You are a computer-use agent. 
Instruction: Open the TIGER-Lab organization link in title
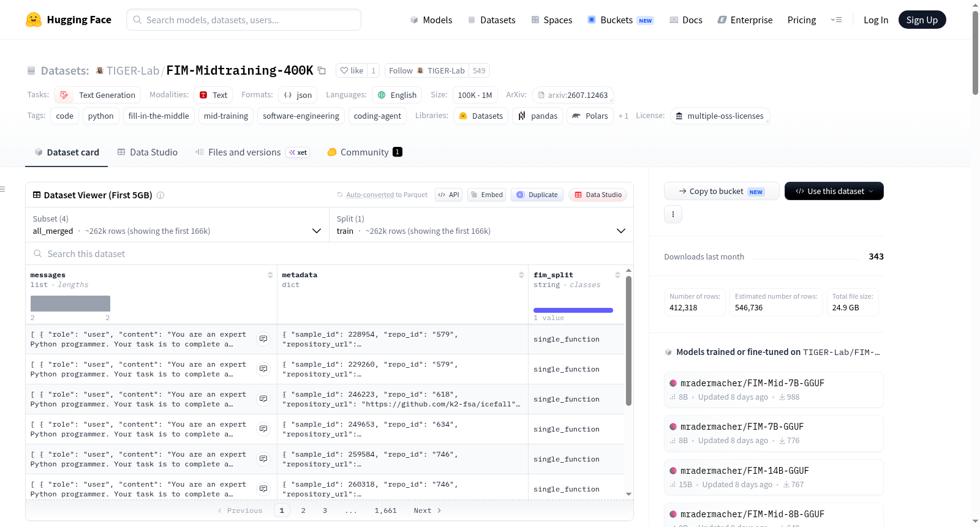click(133, 70)
